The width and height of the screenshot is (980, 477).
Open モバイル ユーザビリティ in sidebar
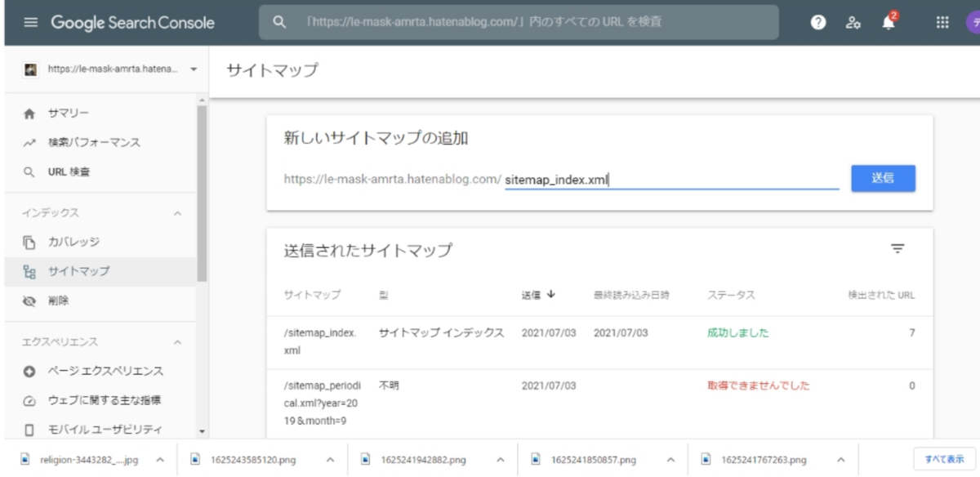click(x=105, y=429)
